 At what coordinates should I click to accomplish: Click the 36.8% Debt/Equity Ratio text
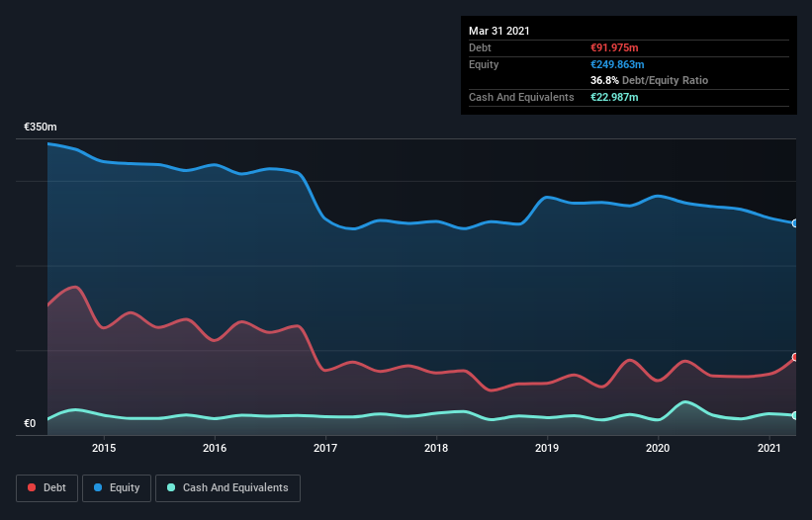click(650, 80)
